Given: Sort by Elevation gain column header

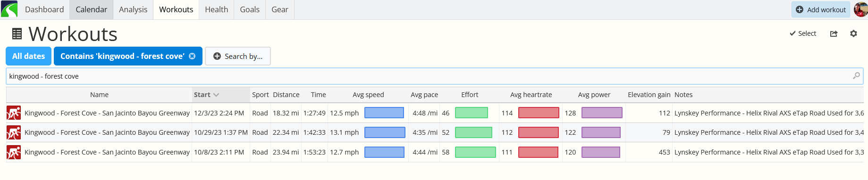Looking at the screenshot, I should point(649,95).
